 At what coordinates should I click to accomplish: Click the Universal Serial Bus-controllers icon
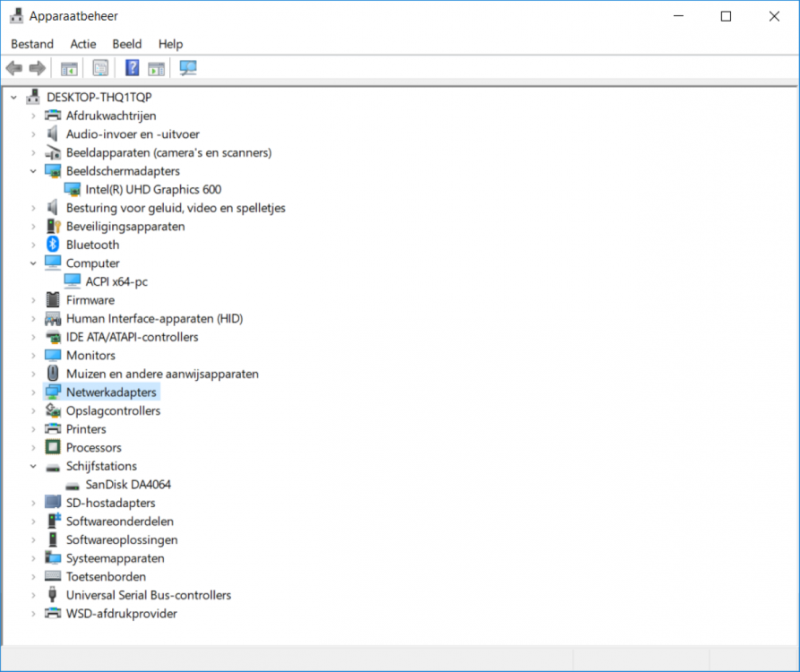click(53, 595)
